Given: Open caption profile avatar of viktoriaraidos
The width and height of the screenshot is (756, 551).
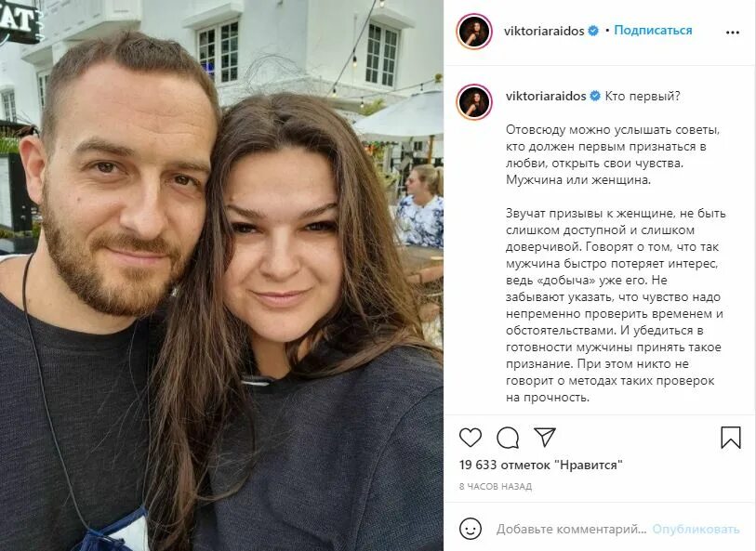Looking at the screenshot, I should coord(474,102).
